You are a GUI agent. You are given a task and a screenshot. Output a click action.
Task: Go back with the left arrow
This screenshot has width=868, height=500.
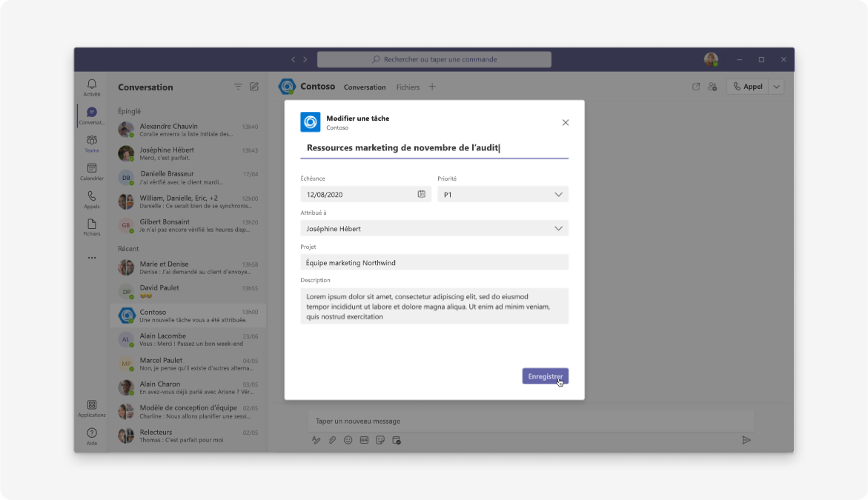tap(294, 60)
